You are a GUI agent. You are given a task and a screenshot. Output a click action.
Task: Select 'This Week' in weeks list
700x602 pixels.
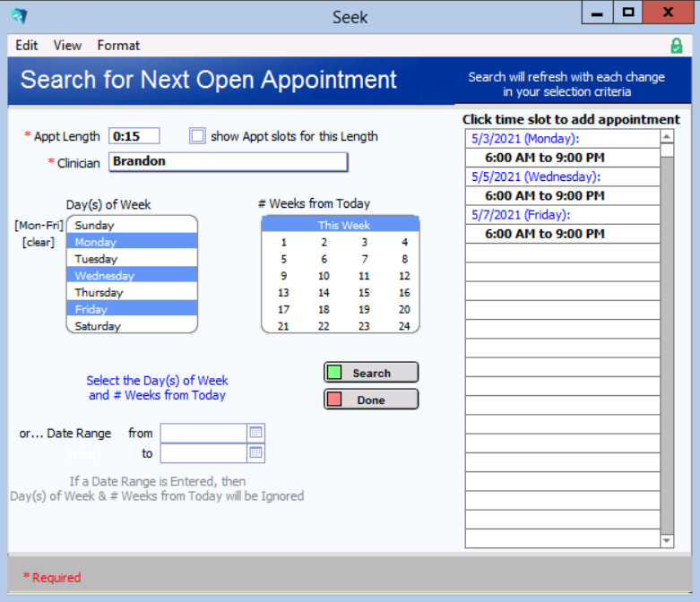(x=341, y=225)
